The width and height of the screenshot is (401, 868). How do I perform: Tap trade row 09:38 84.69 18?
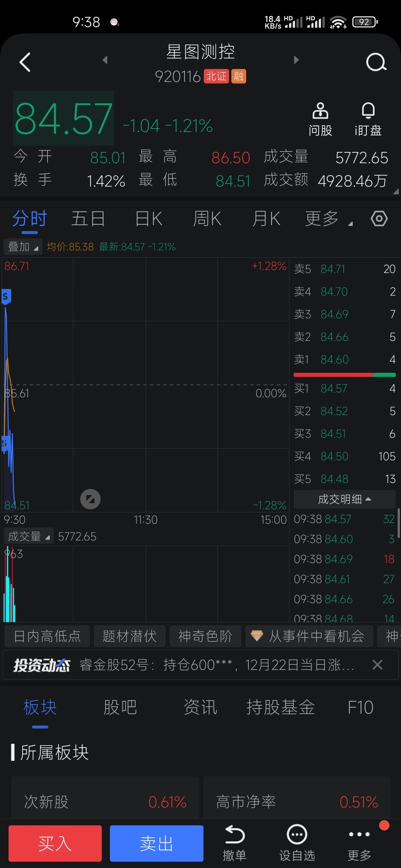pyautogui.click(x=344, y=559)
